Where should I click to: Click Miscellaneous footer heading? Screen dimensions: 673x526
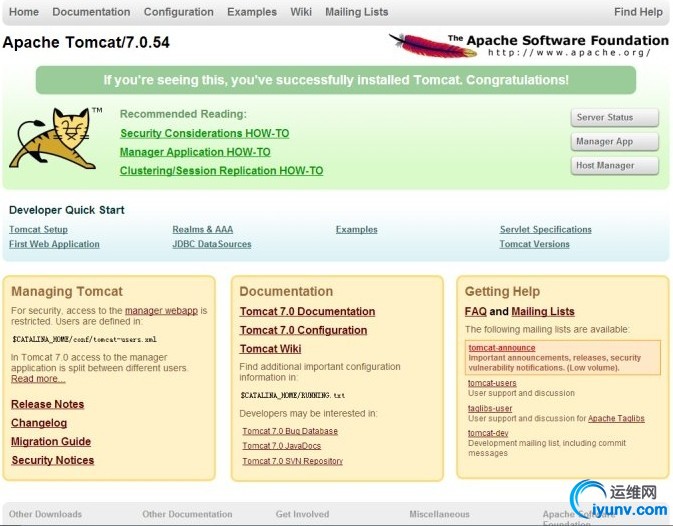tap(440, 514)
